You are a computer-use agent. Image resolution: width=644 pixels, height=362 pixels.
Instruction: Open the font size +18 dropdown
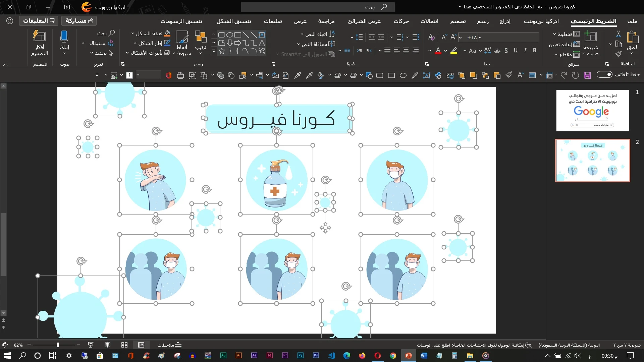[461, 37]
